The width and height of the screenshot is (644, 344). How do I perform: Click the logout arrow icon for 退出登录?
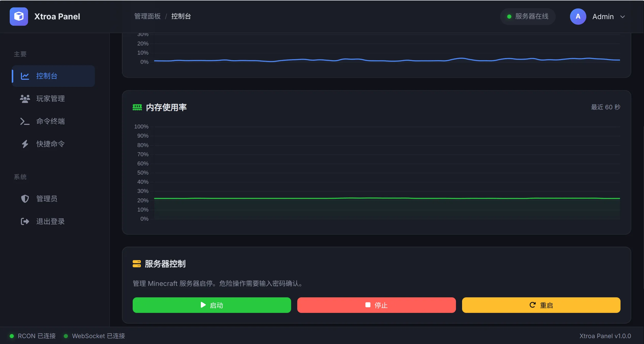(x=25, y=221)
